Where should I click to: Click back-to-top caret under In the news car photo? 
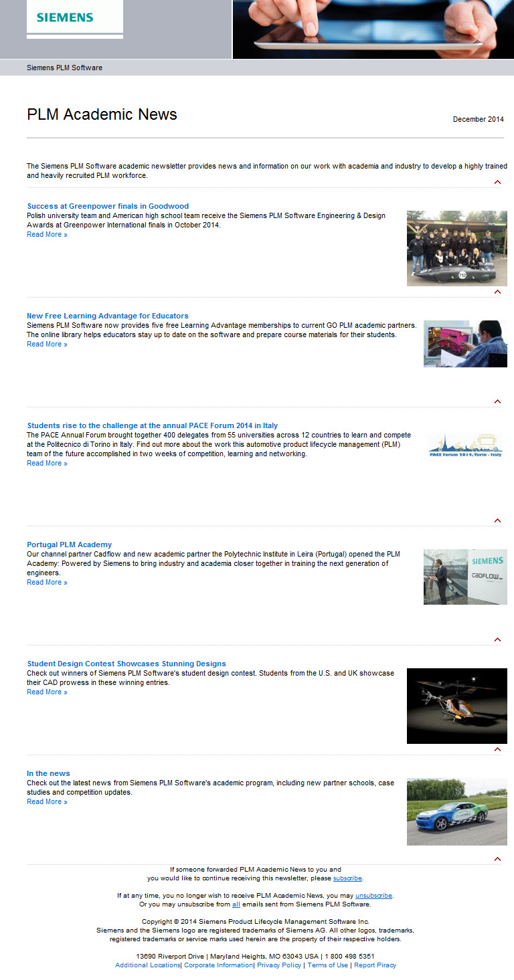[497, 859]
